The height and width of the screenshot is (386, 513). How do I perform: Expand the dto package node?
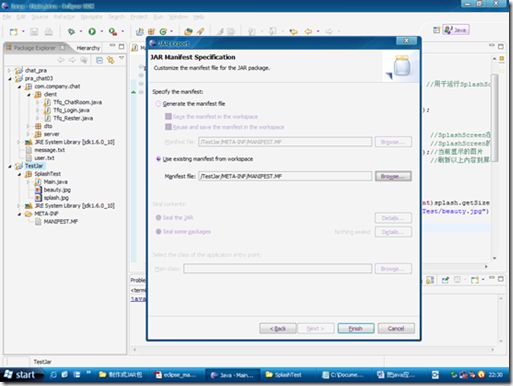29,126
